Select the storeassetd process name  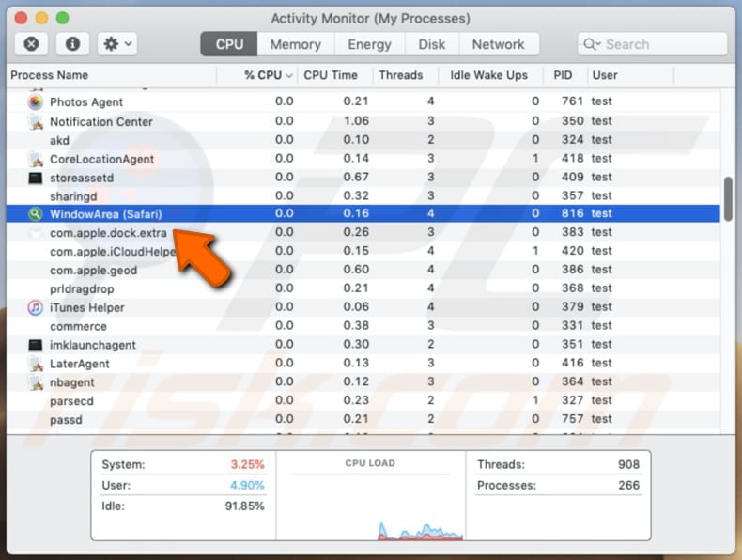82,178
